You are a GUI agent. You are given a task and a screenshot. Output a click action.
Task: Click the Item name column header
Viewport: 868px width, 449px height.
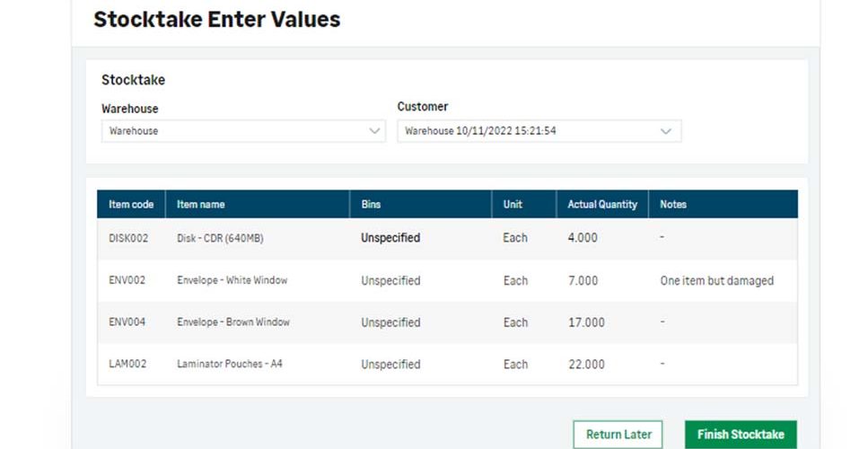point(258,204)
